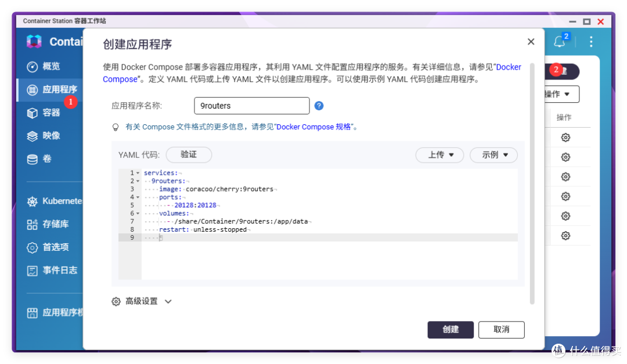Open the Images (映像) sidebar section
The width and height of the screenshot is (627, 364).
click(51, 136)
